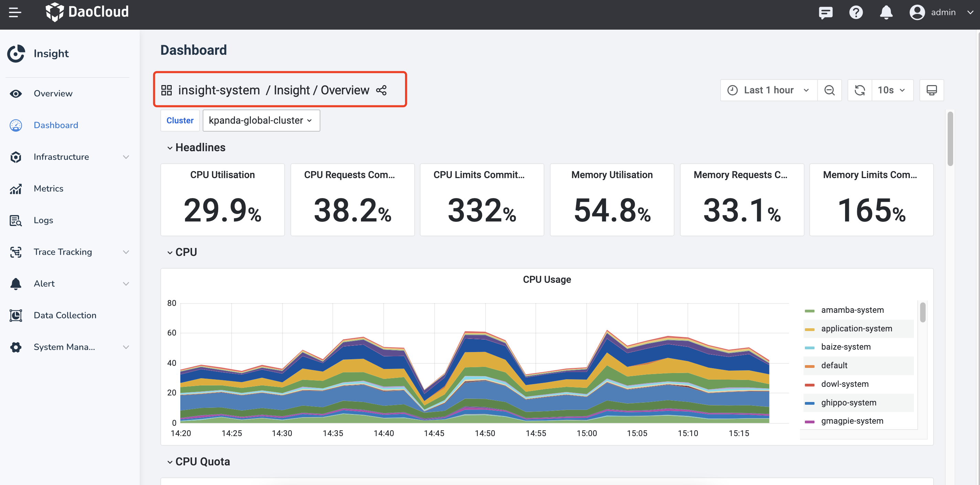This screenshot has height=485, width=980.
Task: Click the hamburger menu icon
Action: coord(15,12)
